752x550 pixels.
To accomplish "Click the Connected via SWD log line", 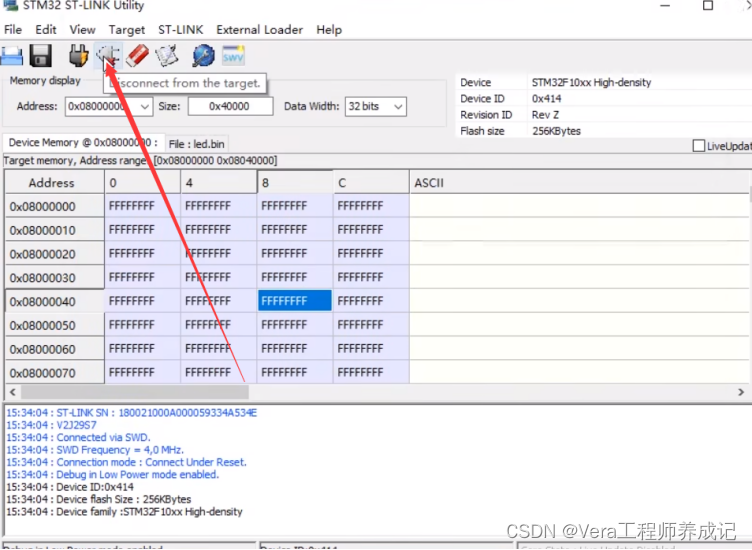I will 78,437.
